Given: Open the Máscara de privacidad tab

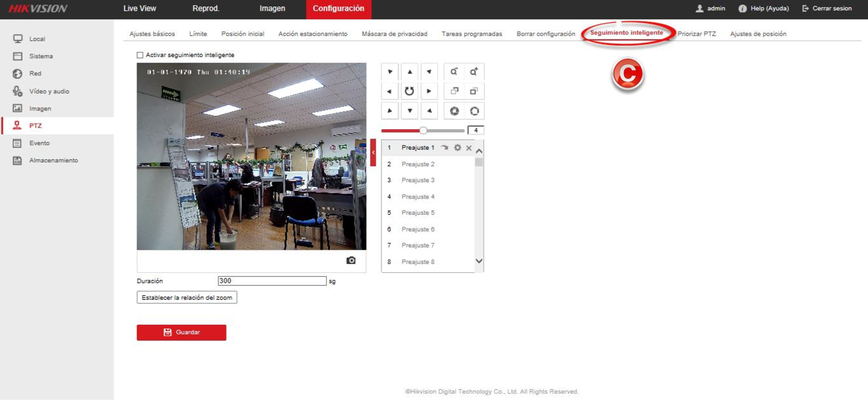Looking at the screenshot, I should [x=394, y=34].
